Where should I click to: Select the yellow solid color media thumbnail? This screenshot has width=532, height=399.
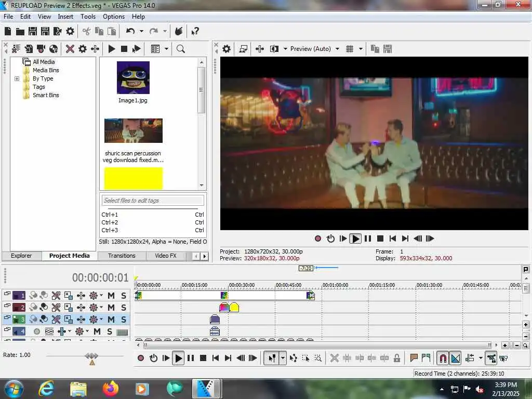(134, 179)
